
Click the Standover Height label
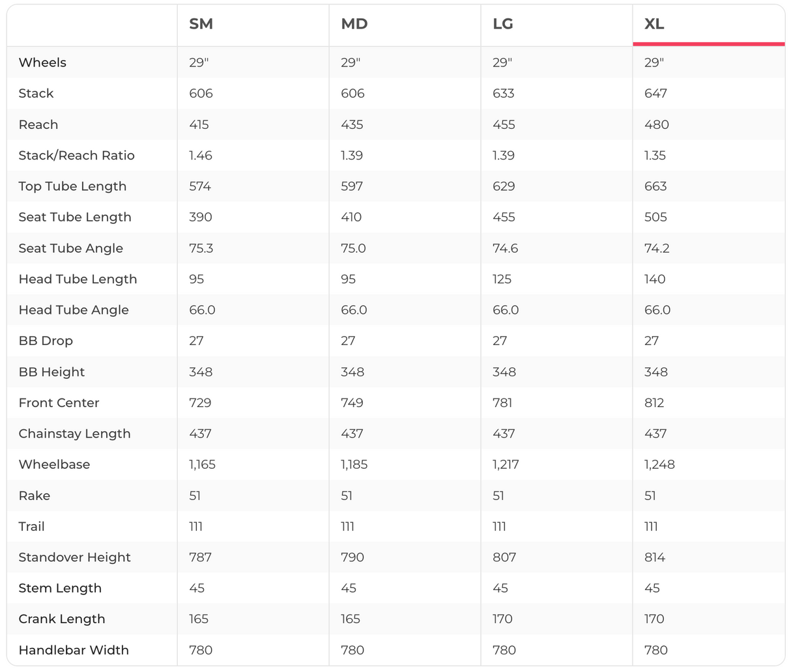[74, 557]
